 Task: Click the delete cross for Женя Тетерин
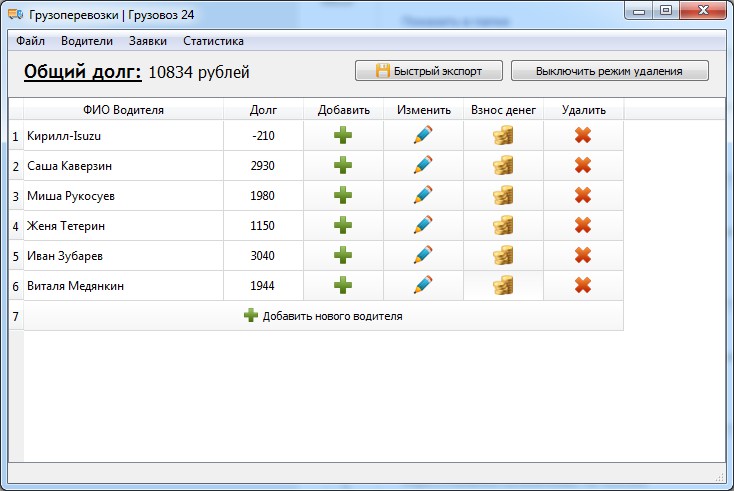[x=583, y=226]
